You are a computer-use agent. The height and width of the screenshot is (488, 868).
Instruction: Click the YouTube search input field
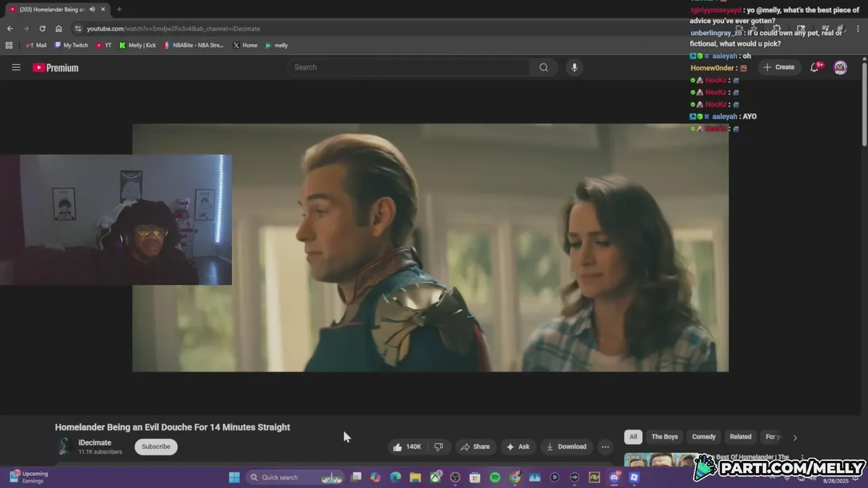pos(408,67)
